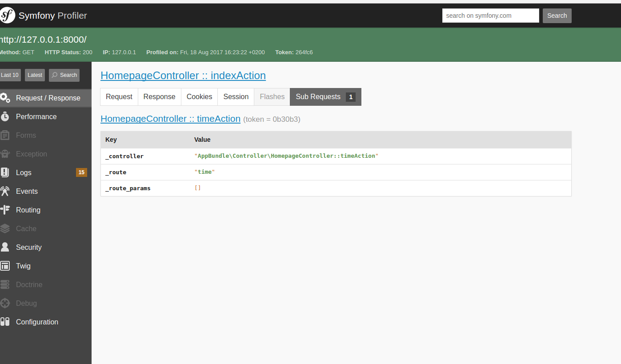Screen dimensions: 621x364
Task: Click the Request / Response gears icon
Action: coord(5,98)
